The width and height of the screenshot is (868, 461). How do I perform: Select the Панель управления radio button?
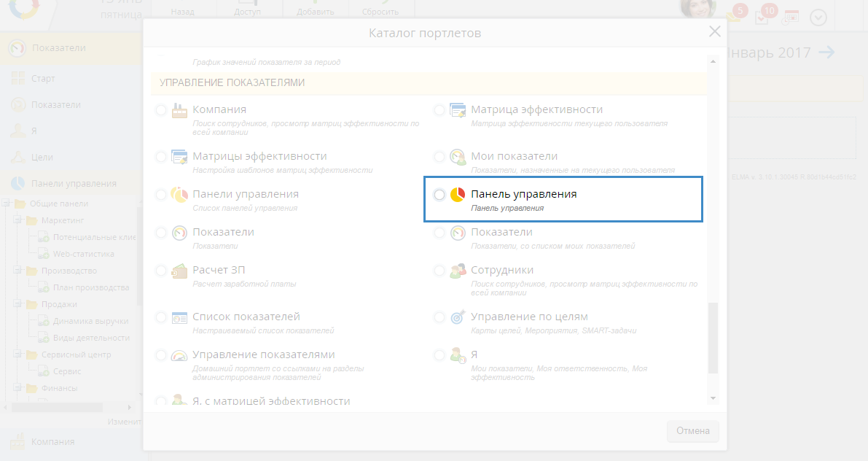tap(439, 195)
